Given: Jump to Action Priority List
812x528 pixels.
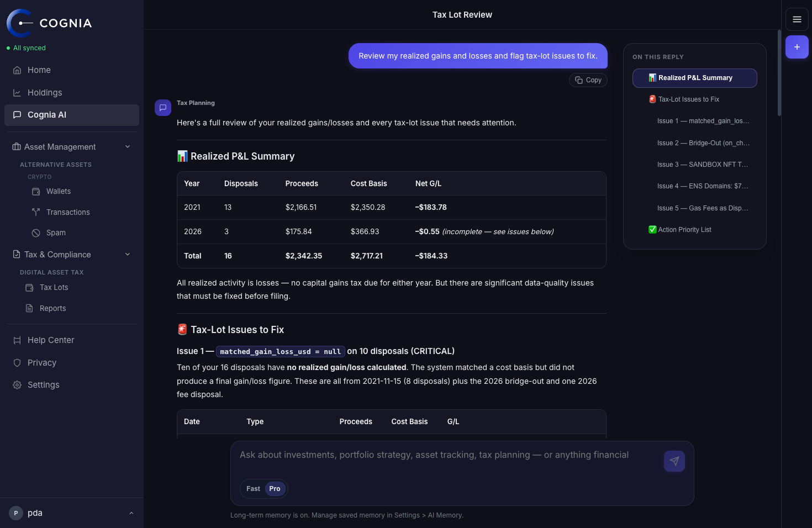Looking at the screenshot, I should pos(695,230).
